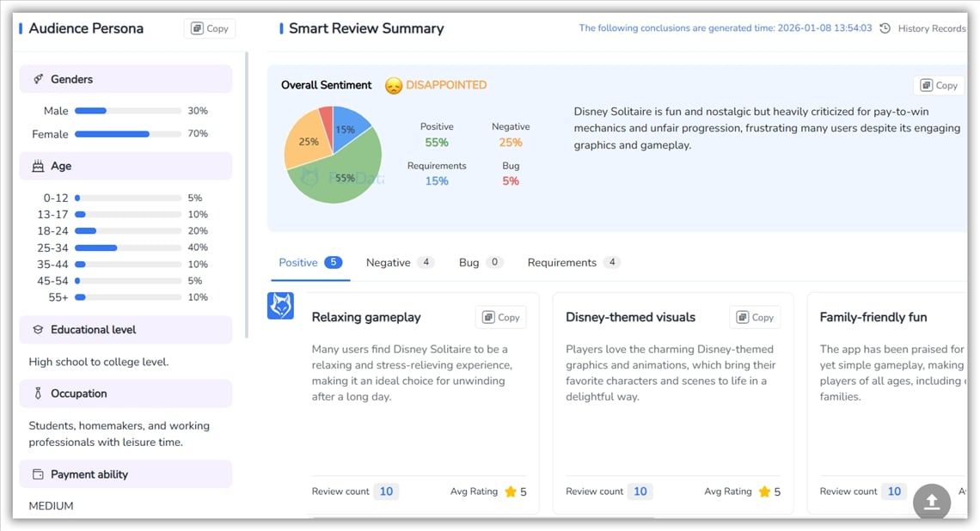980x531 pixels.
Task: Click the fox AI avatar icon
Action: 281,306
